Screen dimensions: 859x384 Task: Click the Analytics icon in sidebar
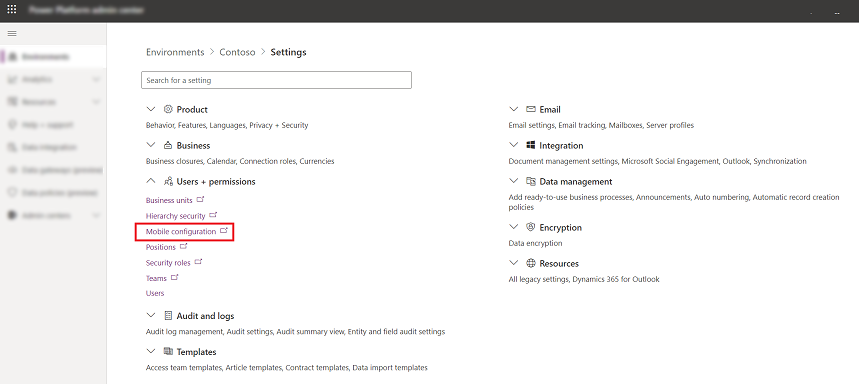pos(12,79)
